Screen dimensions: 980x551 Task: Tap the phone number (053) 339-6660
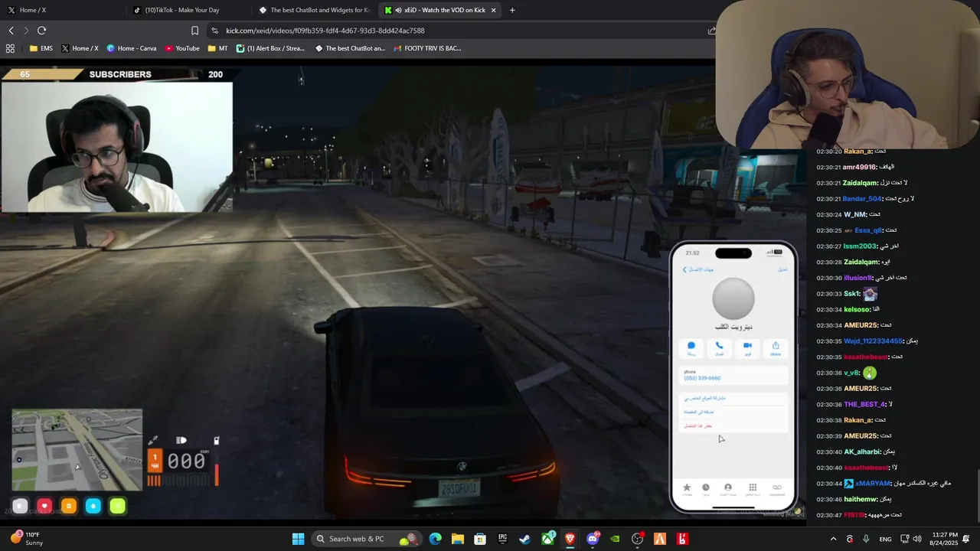(702, 378)
